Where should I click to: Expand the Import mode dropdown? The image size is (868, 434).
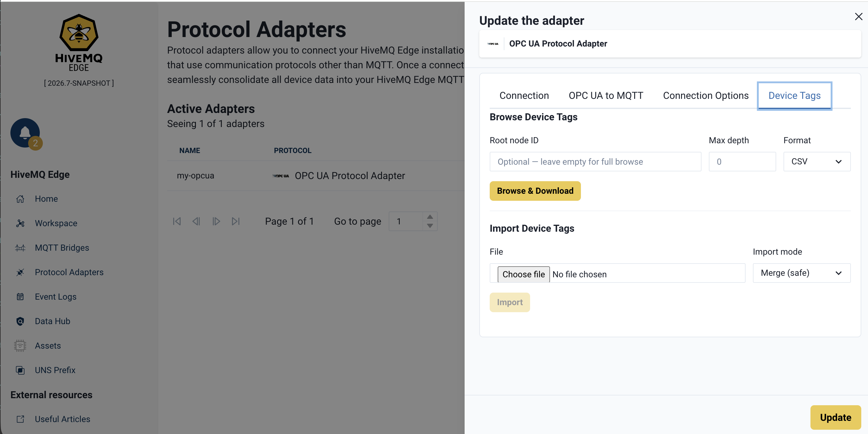click(801, 273)
